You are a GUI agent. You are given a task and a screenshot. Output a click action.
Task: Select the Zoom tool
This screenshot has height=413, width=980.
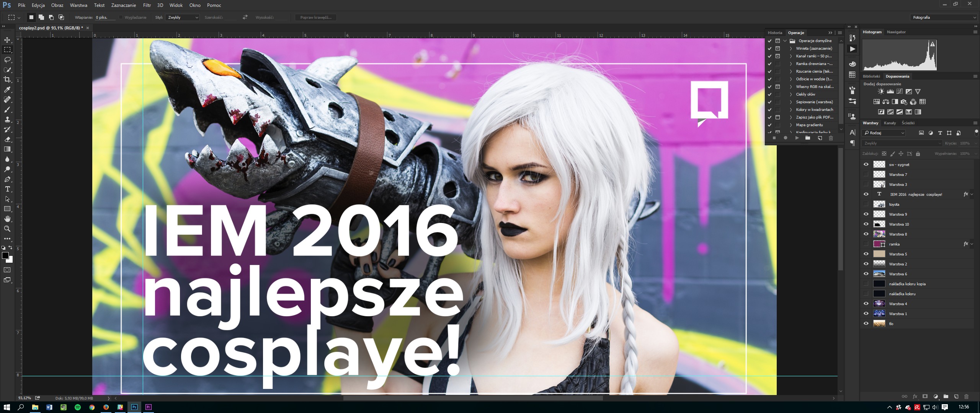pos(7,229)
